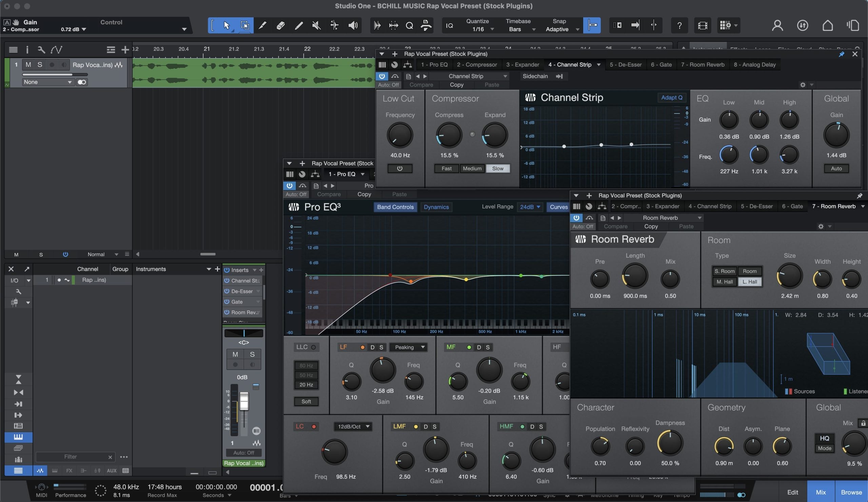This screenshot has height=502, width=868.
Task: Open the video player panel icon
Action: 702,25
